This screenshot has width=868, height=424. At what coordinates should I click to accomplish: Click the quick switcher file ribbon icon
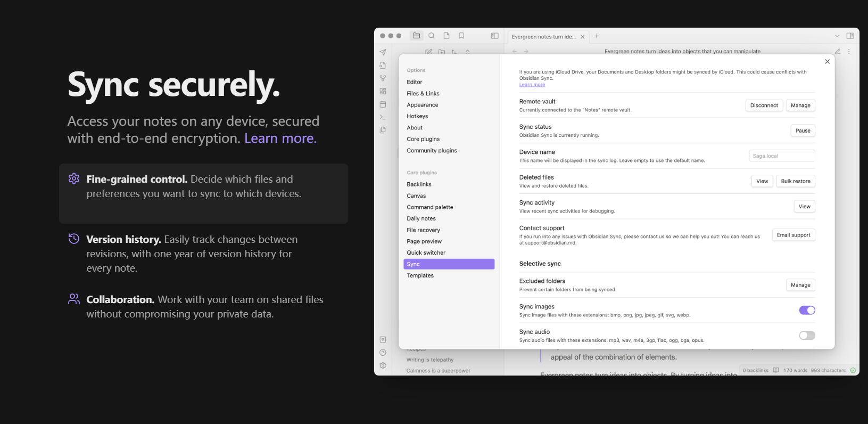tap(383, 66)
